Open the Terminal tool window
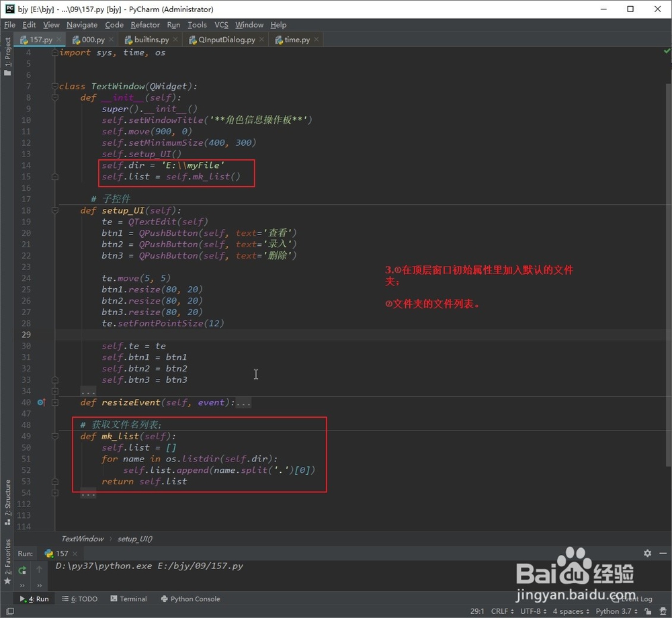 [128, 599]
